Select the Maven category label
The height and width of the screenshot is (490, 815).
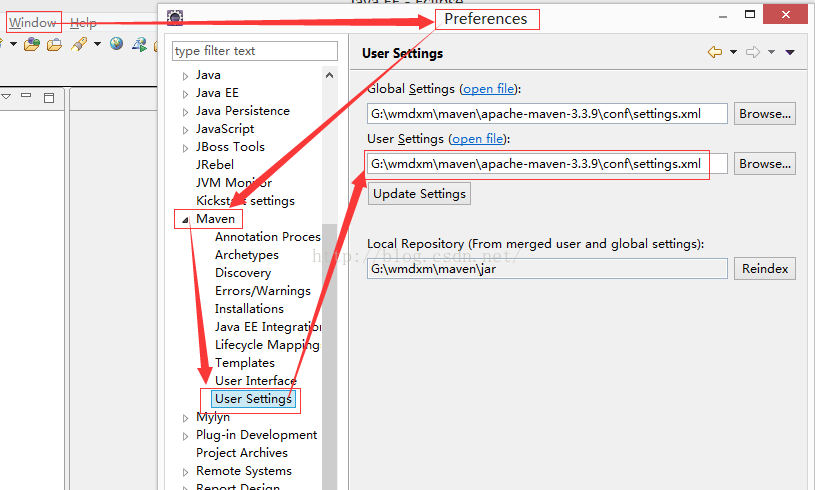pos(215,219)
